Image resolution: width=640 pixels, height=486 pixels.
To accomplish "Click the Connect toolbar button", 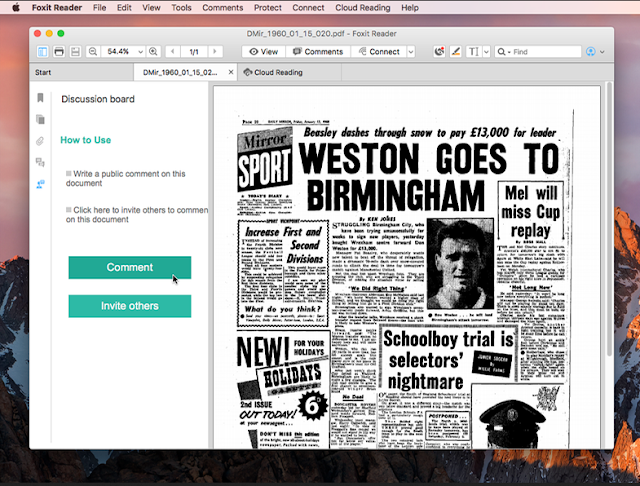I will [379, 52].
